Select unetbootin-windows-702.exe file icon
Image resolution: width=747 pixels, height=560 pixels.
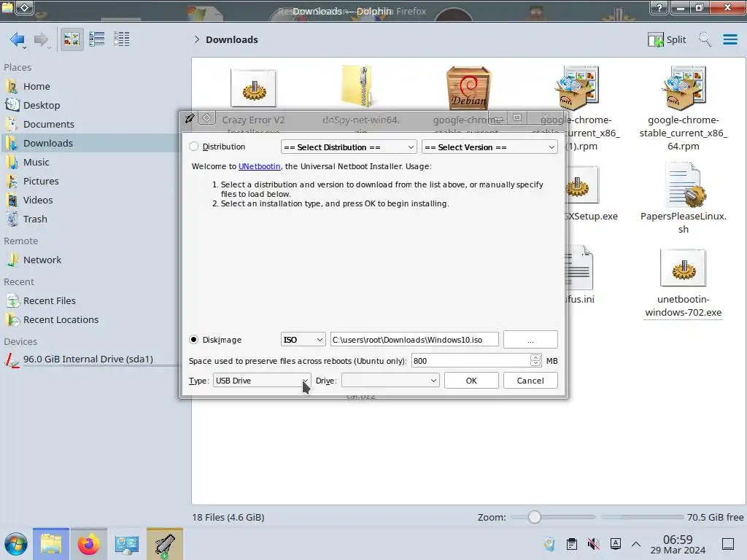pos(683,268)
